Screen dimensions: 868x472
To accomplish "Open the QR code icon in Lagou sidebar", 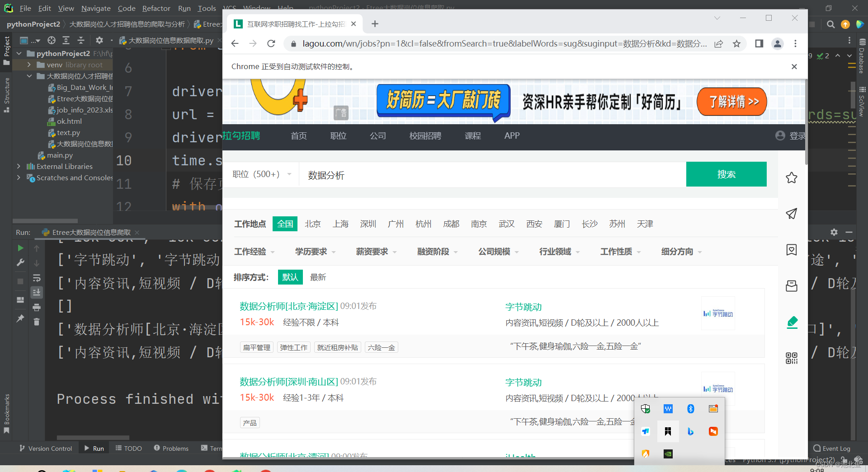I will tap(792, 358).
